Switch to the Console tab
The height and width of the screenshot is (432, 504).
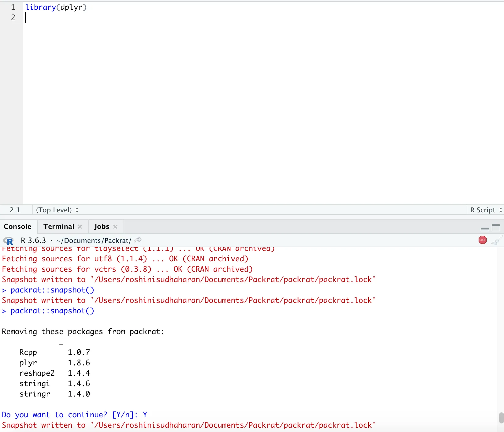tap(17, 227)
